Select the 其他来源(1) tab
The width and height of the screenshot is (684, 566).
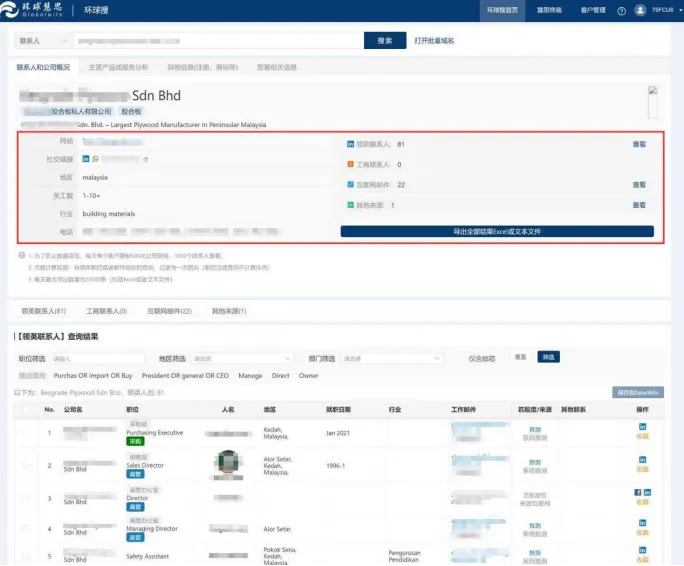coord(229,311)
